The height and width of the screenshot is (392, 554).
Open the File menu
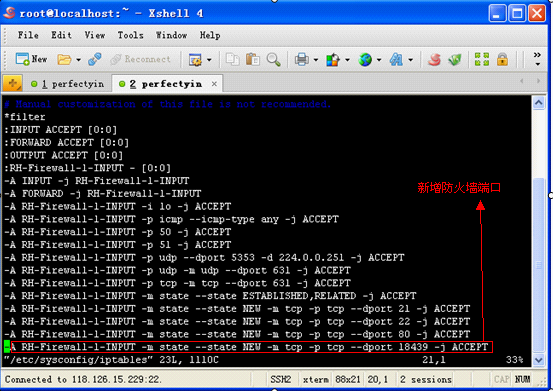[x=28, y=35]
